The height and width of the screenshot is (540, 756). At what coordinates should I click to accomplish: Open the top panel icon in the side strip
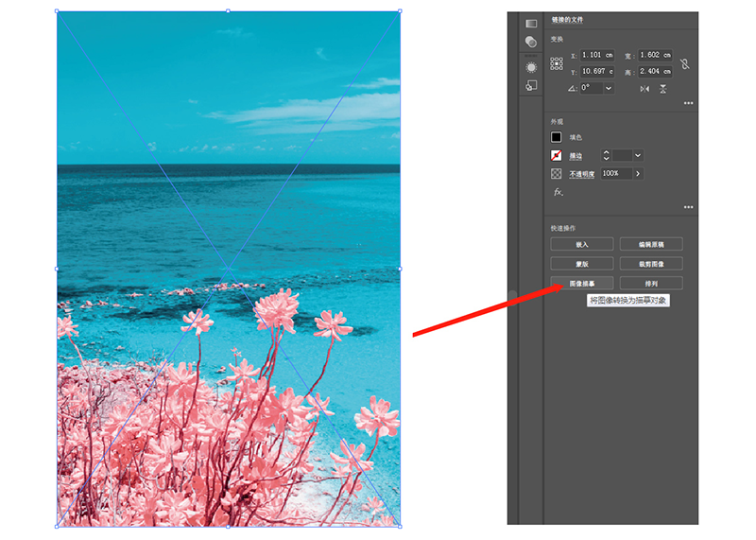[531, 23]
